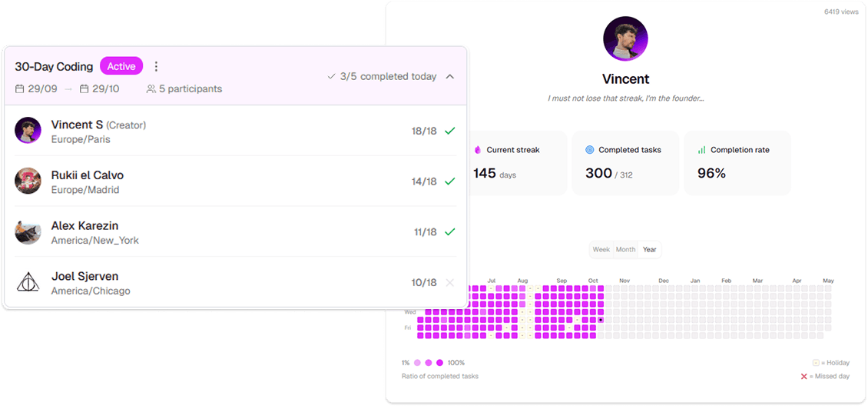Screen dimensions: 868x406
Task: Click the darkest 100% legend swatch
Action: (440, 362)
